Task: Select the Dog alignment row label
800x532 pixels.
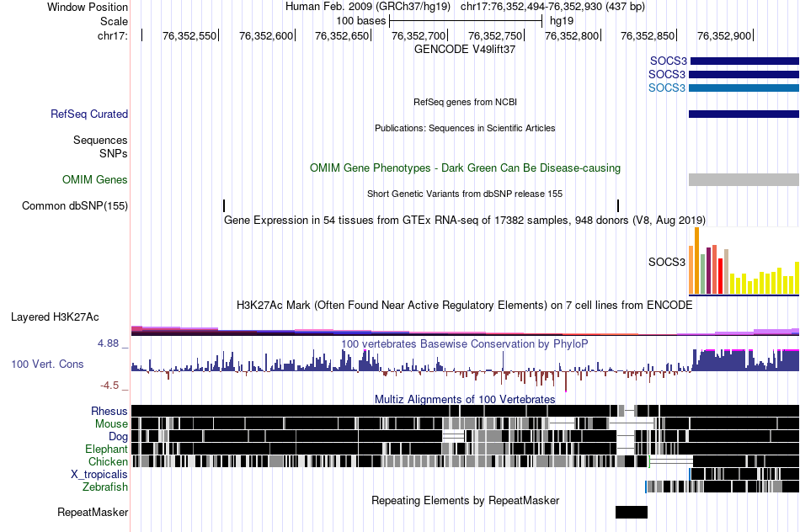Action: pyautogui.click(x=118, y=436)
